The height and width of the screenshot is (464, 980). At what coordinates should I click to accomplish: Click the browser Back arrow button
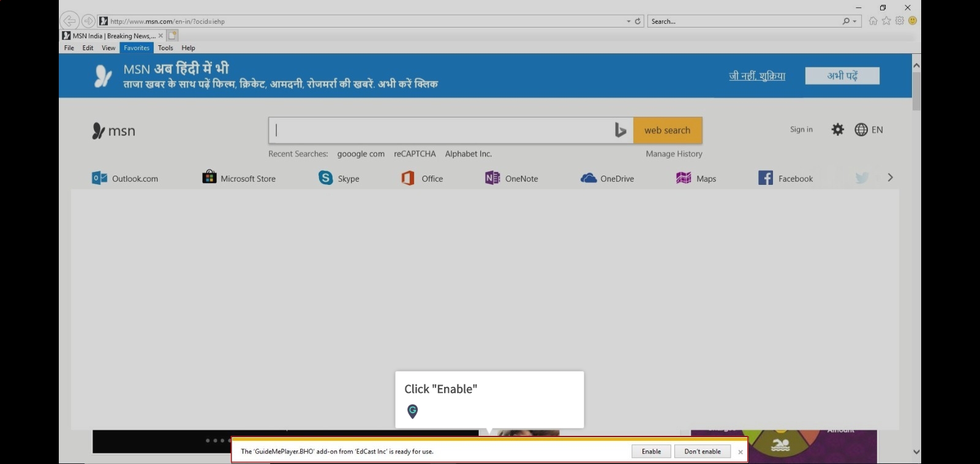click(70, 21)
